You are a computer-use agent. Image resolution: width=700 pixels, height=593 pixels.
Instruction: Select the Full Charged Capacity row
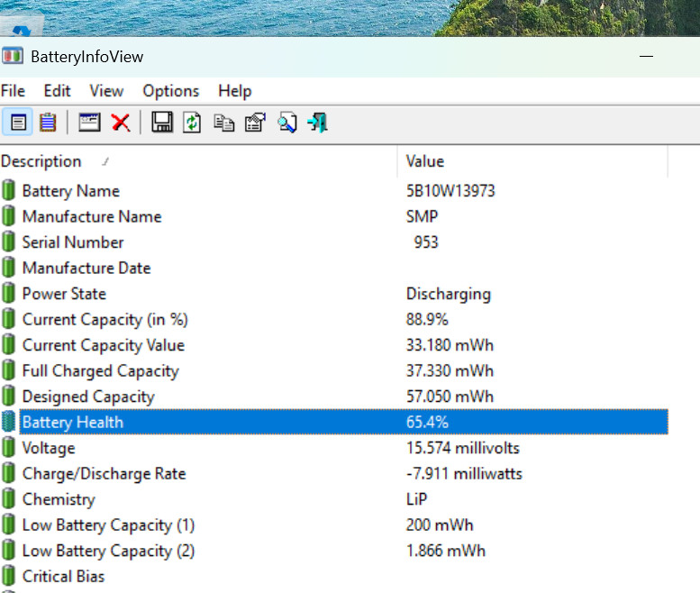point(100,371)
